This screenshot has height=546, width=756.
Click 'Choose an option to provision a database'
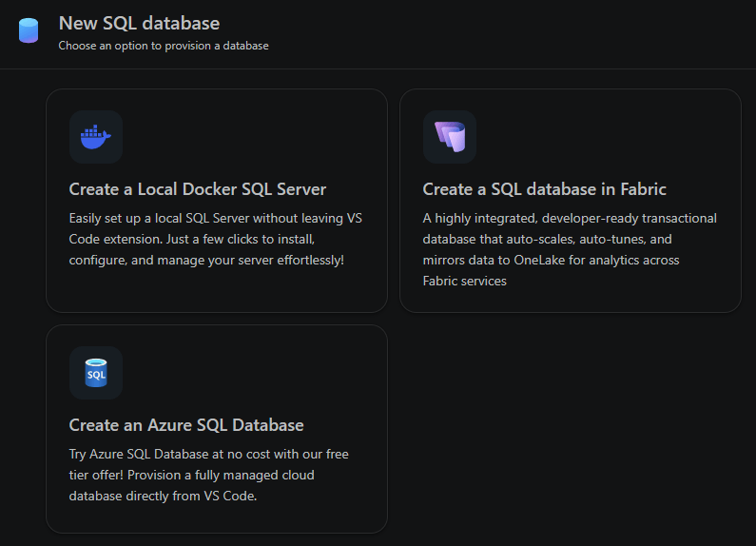(x=164, y=46)
